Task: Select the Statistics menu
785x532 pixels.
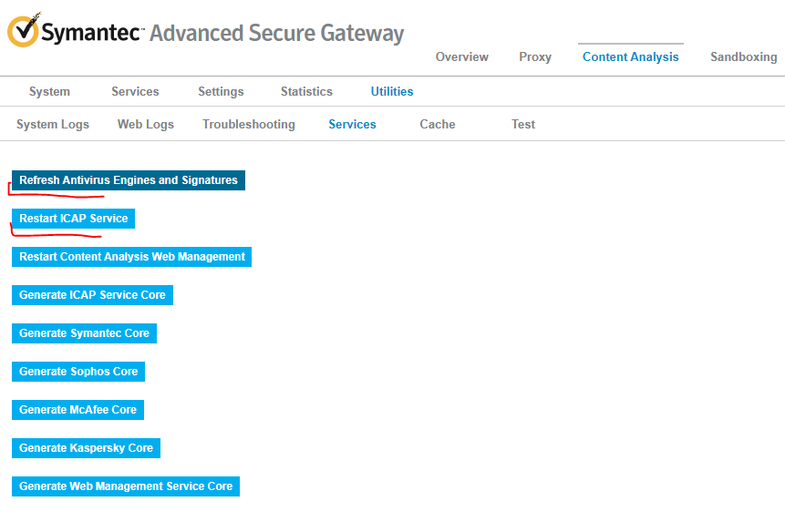Action: (x=306, y=91)
